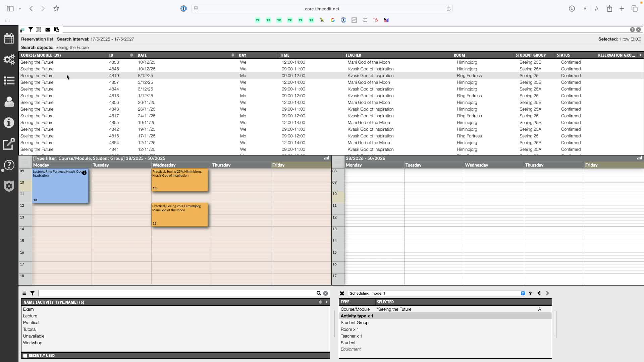
Task: Click the search magnifier in activity type panel
Action: [x=319, y=293]
